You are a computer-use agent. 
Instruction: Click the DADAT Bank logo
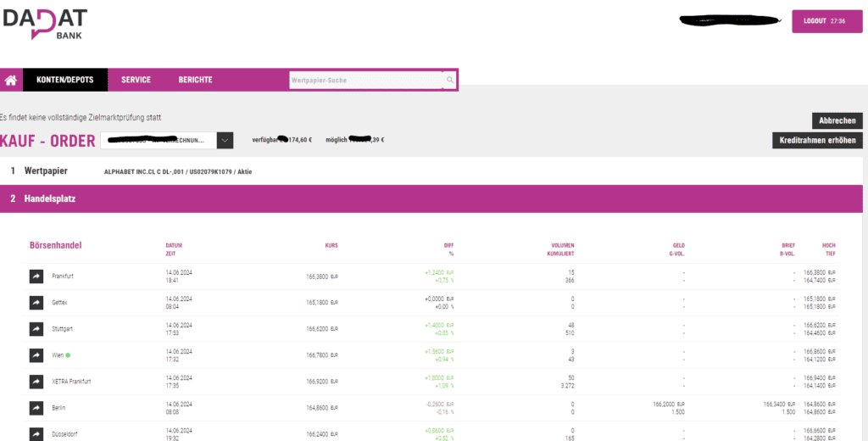[x=44, y=21]
